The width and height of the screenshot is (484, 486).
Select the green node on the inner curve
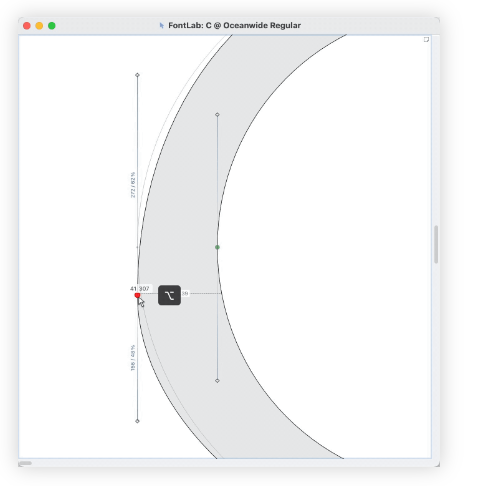coord(217,247)
